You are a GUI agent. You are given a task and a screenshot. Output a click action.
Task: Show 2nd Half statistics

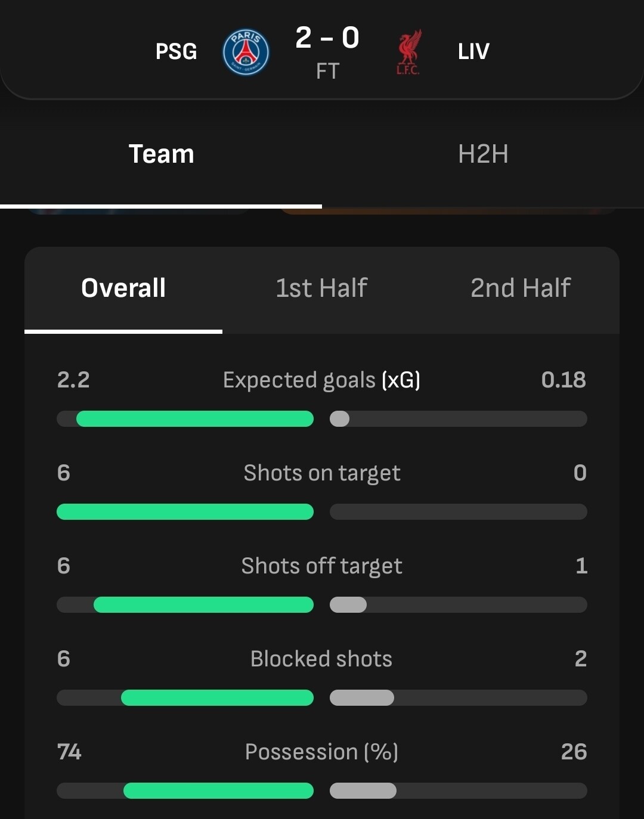click(x=521, y=288)
